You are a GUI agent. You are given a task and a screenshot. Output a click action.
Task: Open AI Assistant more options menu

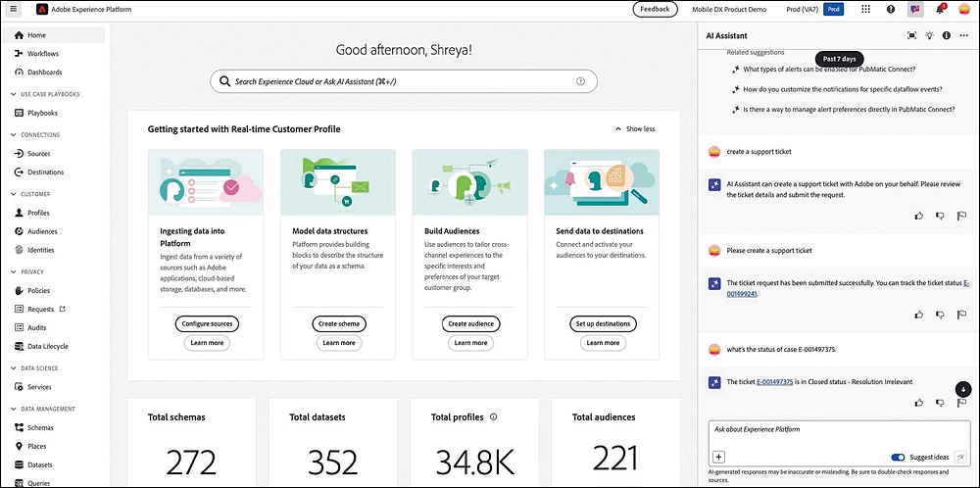pyautogui.click(x=963, y=35)
